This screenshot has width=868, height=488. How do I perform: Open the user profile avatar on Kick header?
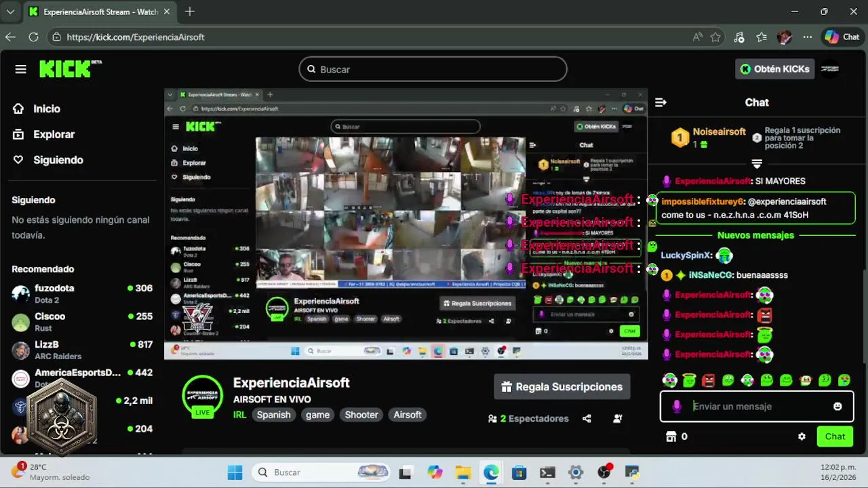(830, 68)
